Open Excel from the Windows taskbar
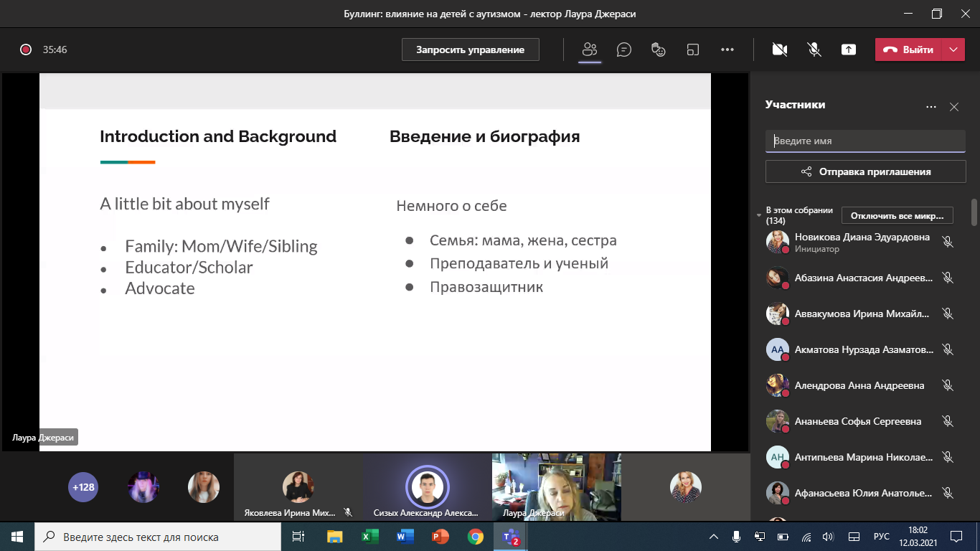The height and width of the screenshot is (551, 980). pos(369,537)
